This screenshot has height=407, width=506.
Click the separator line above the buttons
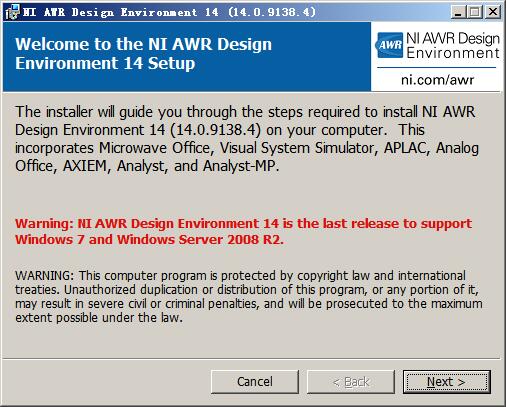(x=252, y=359)
